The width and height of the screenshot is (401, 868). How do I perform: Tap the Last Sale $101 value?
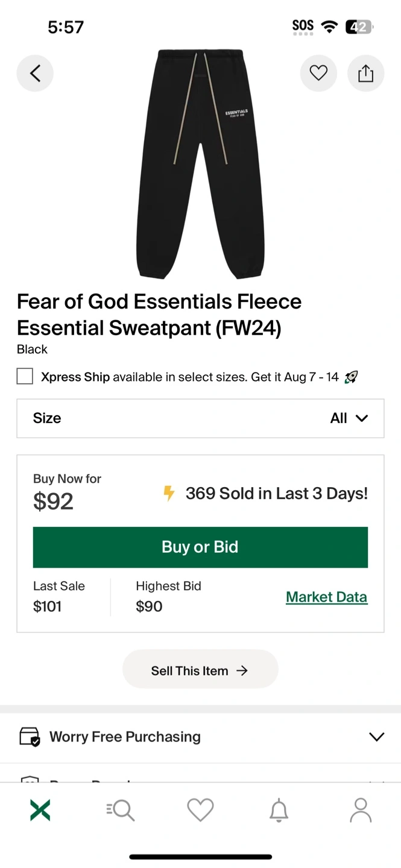coord(48,606)
